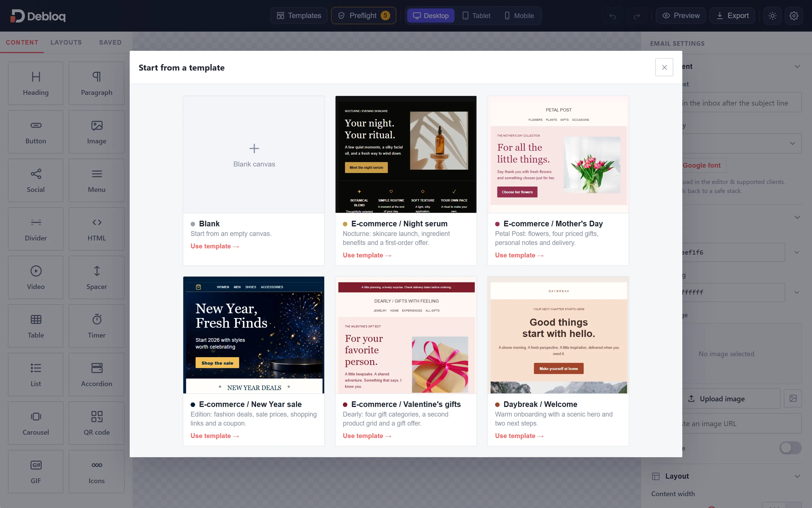
Task: Insert an Image block
Action: pyautogui.click(x=97, y=132)
